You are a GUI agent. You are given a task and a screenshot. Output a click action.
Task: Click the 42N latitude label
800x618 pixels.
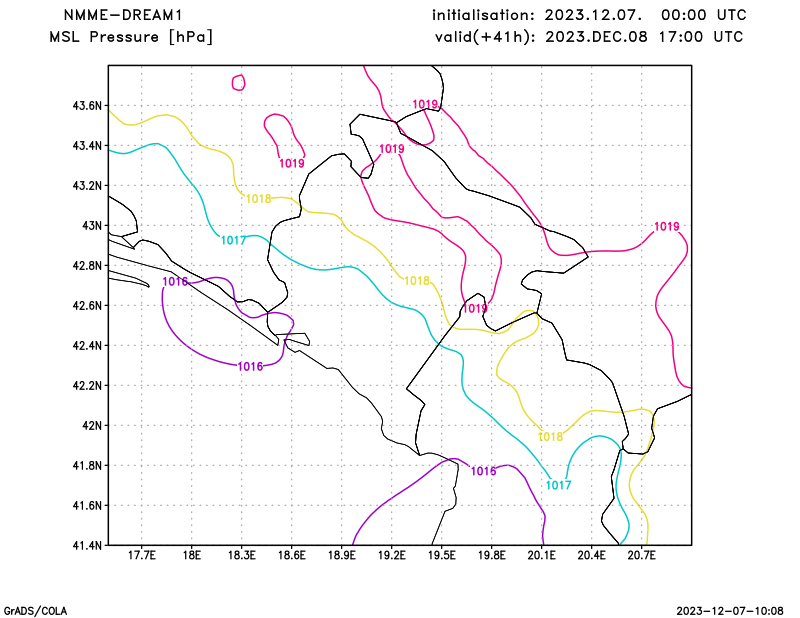click(92, 426)
